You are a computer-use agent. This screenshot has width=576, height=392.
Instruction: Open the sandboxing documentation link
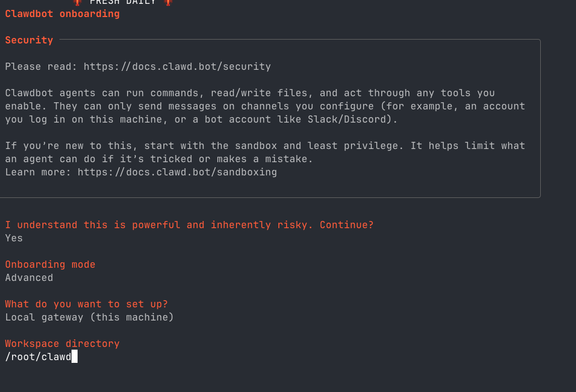pos(177,172)
